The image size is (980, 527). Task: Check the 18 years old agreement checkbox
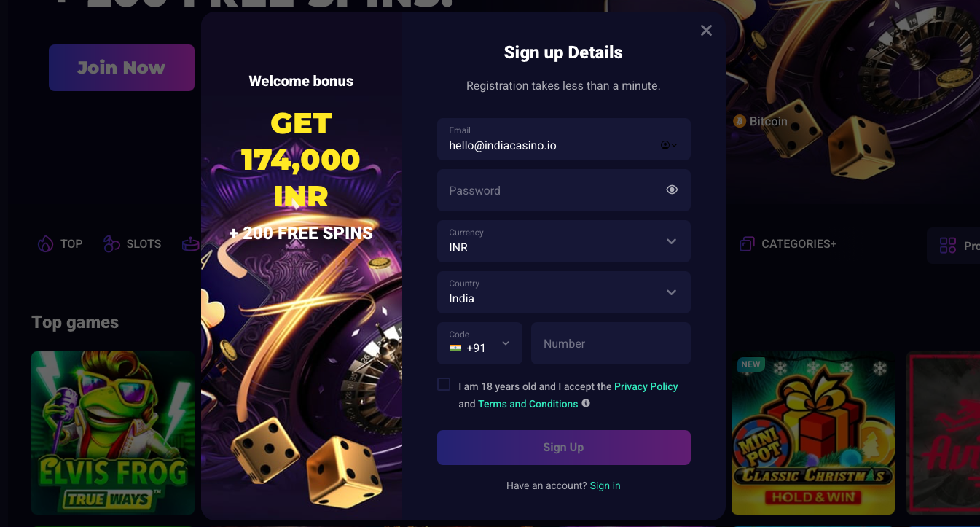coord(444,384)
